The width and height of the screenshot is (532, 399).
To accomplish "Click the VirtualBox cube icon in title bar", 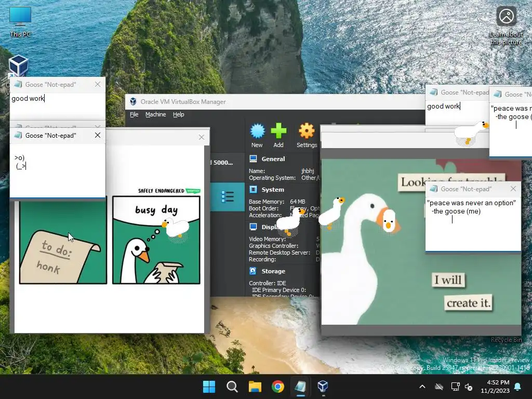I will [x=133, y=101].
